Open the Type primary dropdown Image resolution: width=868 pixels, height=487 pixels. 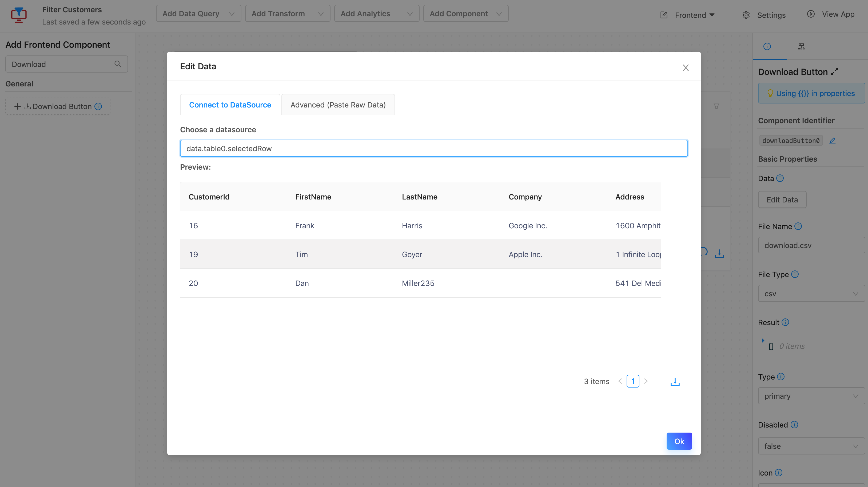[x=811, y=396]
